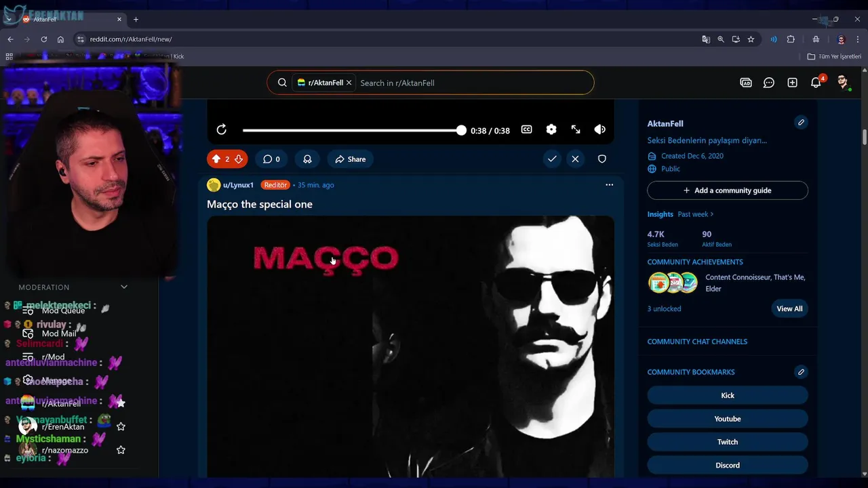Open r/Mod in the sidebar
Image resolution: width=868 pixels, height=488 pixels.
tap(53, 357)
